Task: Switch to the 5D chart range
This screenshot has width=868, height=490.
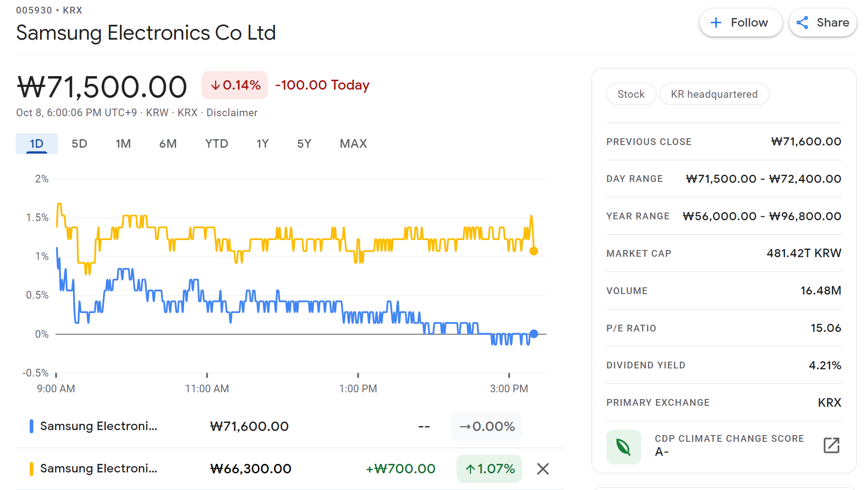Action: pos(79,144)
